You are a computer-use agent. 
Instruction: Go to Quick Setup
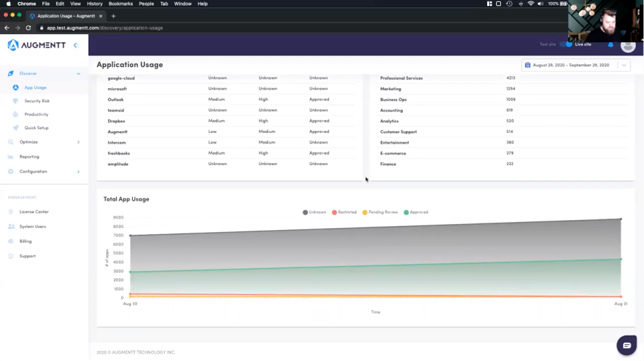pyautogui.click(x=36, y=127)
